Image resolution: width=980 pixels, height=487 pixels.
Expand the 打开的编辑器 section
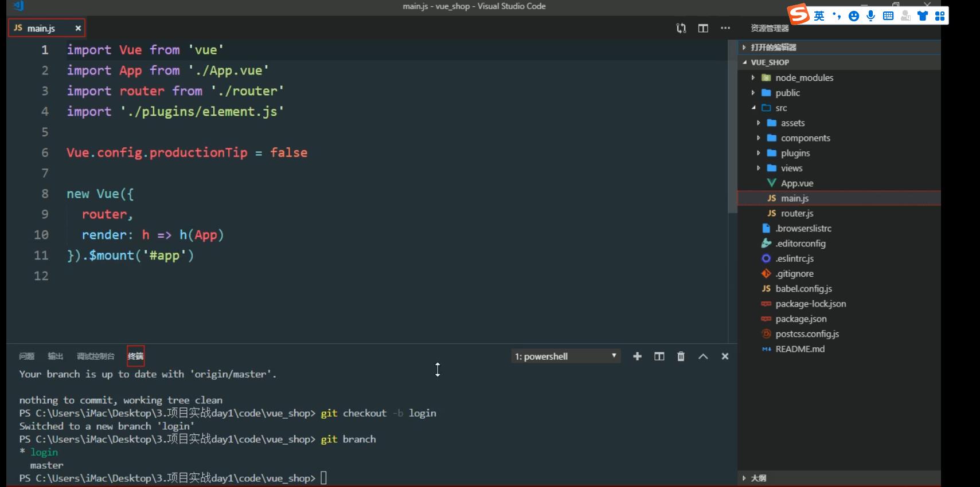coord(839,47)
